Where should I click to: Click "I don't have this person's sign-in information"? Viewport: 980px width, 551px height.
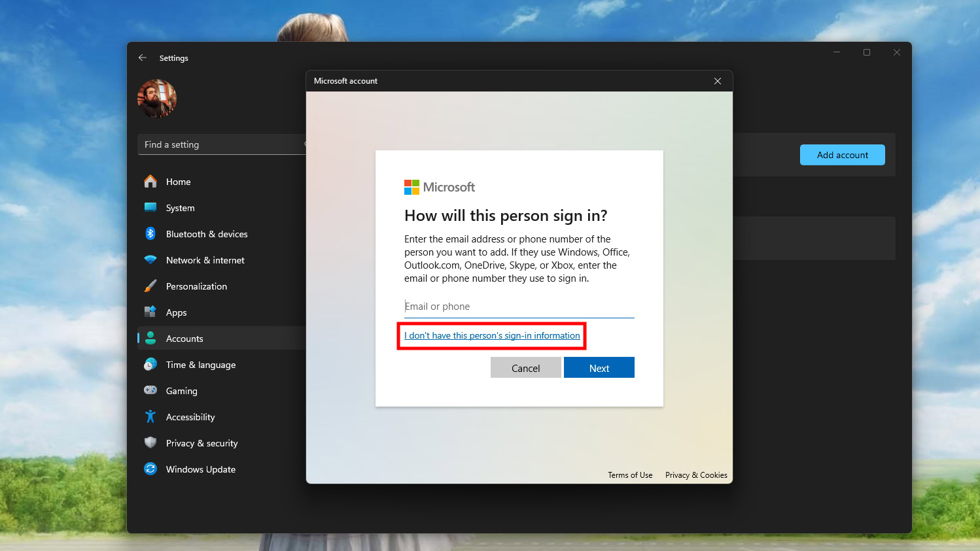[x=492, y=336]
